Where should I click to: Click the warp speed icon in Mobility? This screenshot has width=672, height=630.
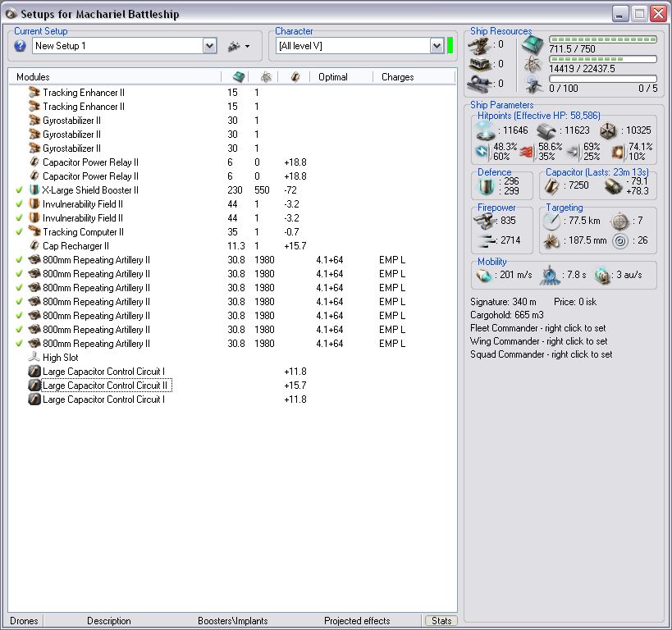(601, 276)
